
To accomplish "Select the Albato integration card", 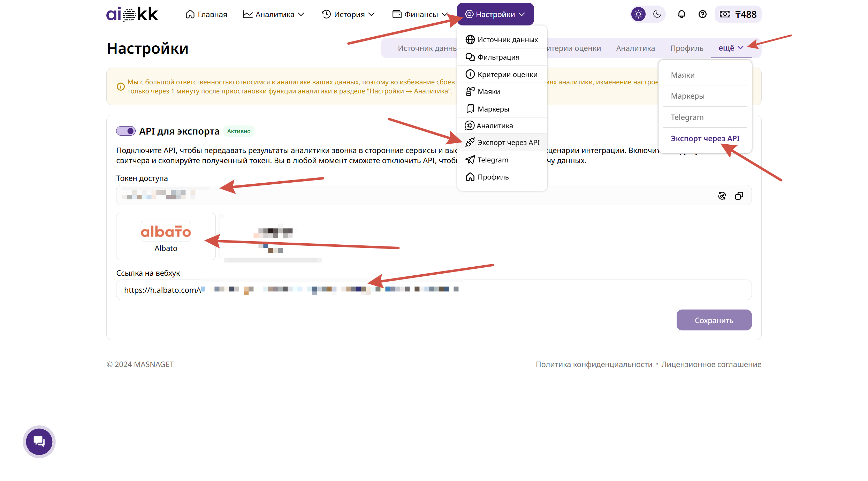I will point(166,237).
